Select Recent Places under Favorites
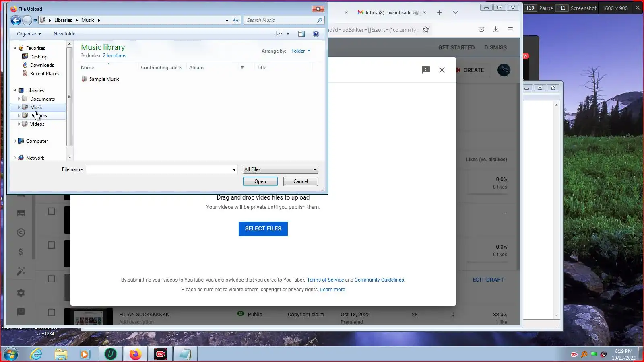 coord(44,74)
